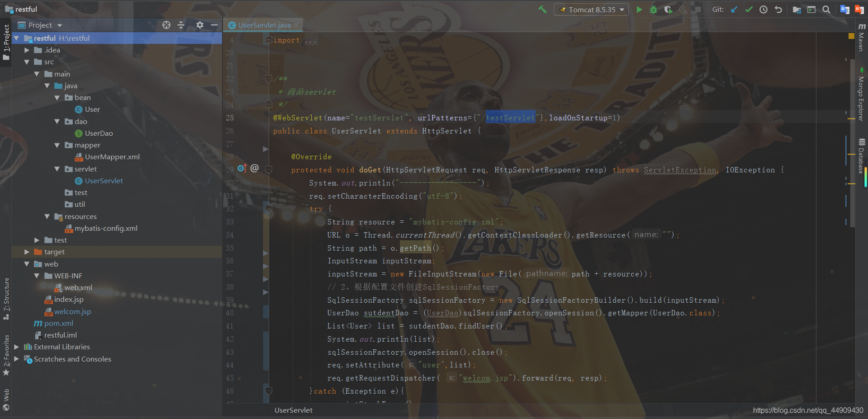Open the Favorites tool window tab
The height and width of the screenshot is (419, 868).
point(6,355)
